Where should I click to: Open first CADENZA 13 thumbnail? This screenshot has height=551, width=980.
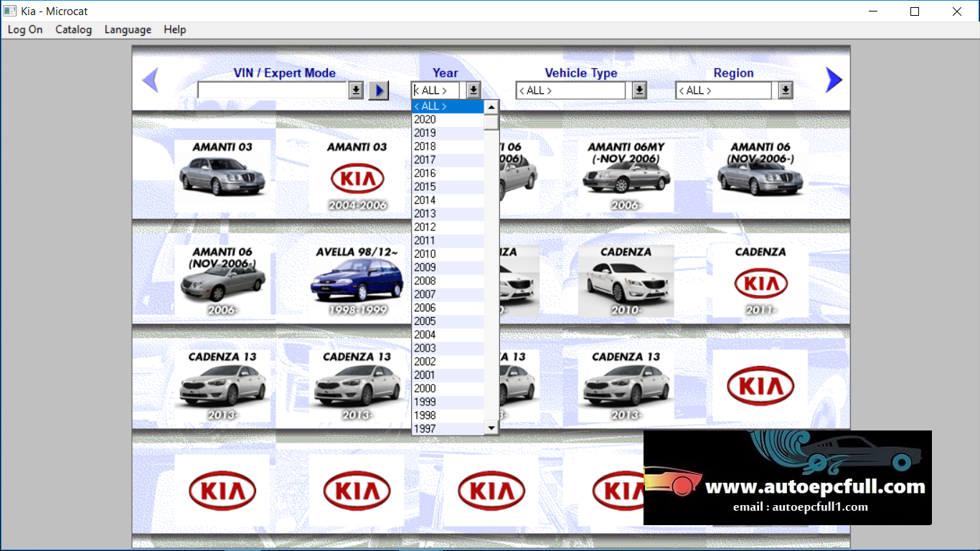[222, 386]
